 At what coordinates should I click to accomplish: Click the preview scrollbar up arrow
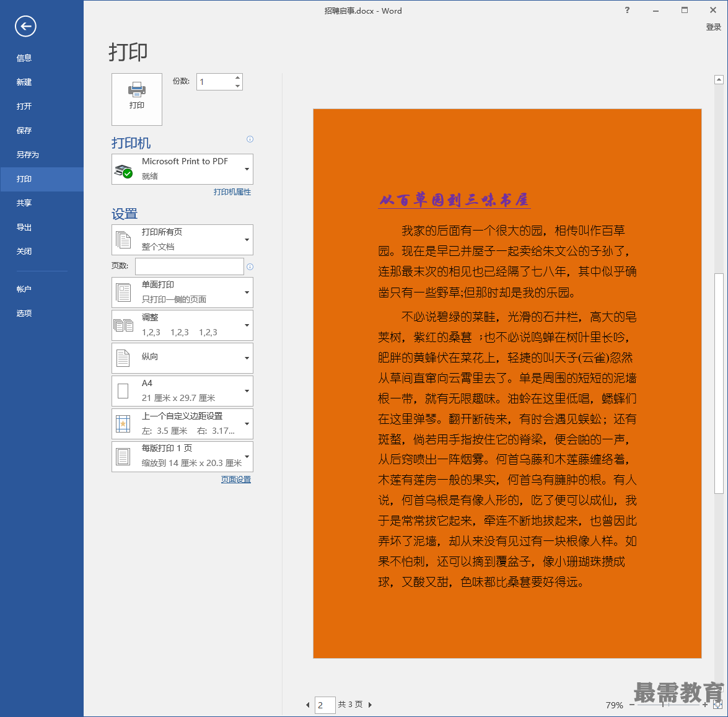719,80
